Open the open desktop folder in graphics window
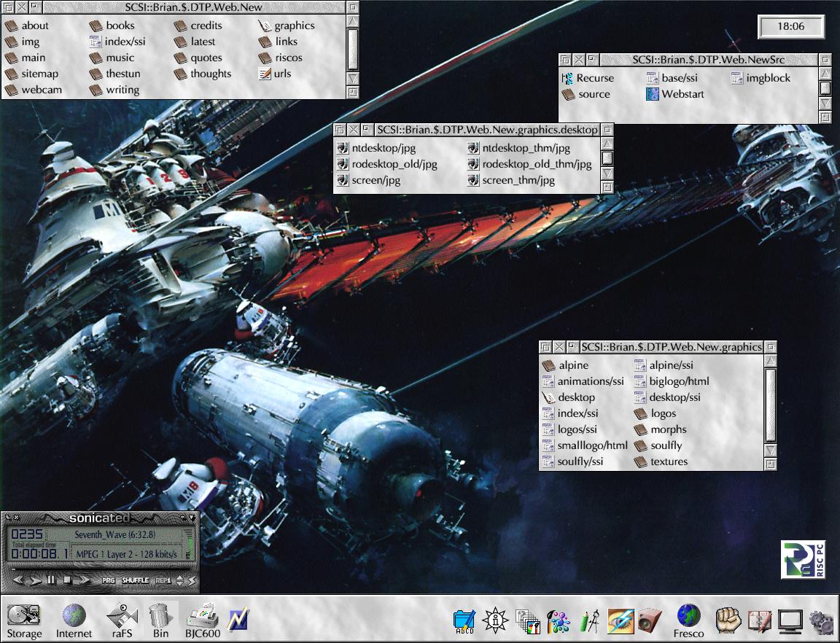 (569, 397)
